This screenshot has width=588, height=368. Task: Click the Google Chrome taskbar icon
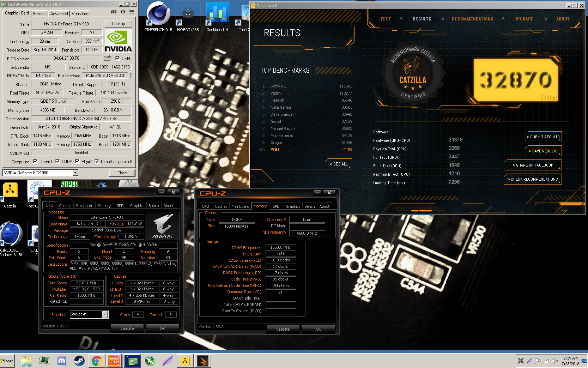click(x=97, y=361)
